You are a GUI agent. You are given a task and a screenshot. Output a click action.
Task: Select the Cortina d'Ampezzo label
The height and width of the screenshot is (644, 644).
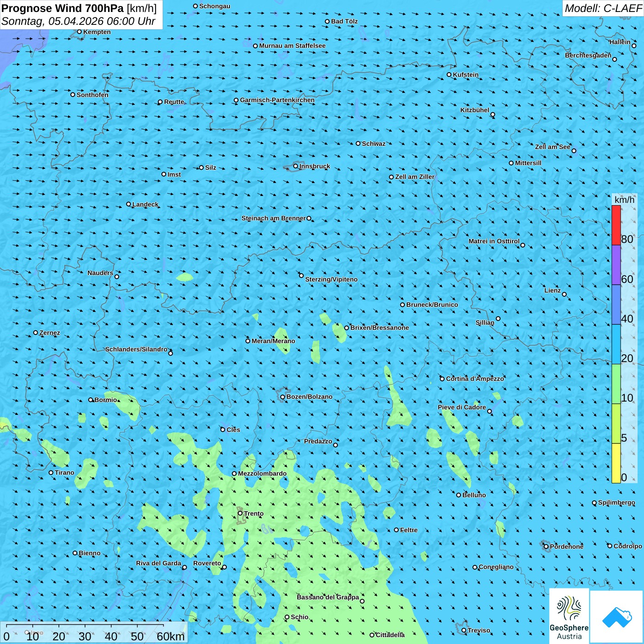tap(475, 379)
